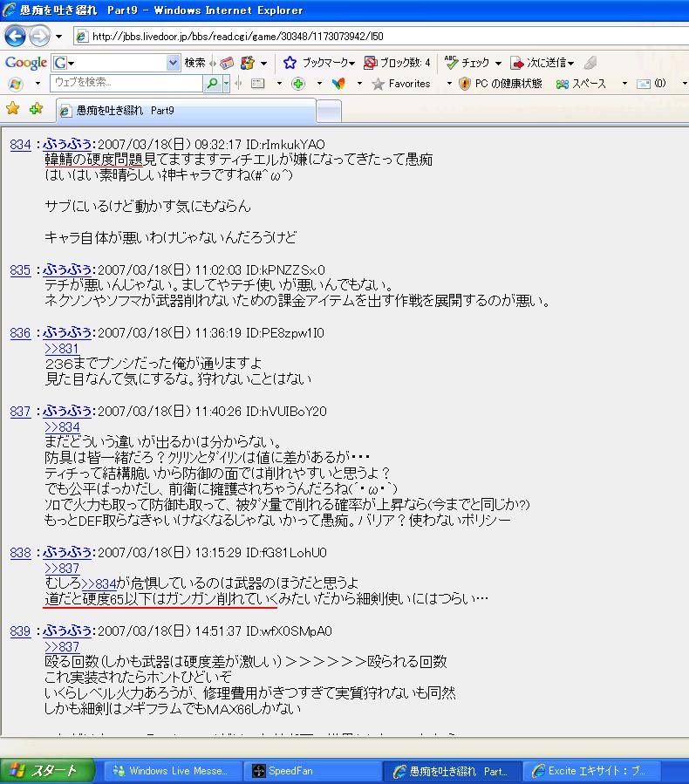689x784 pixels.
Task: Go back with the Back arrow button
Action: 15,36
